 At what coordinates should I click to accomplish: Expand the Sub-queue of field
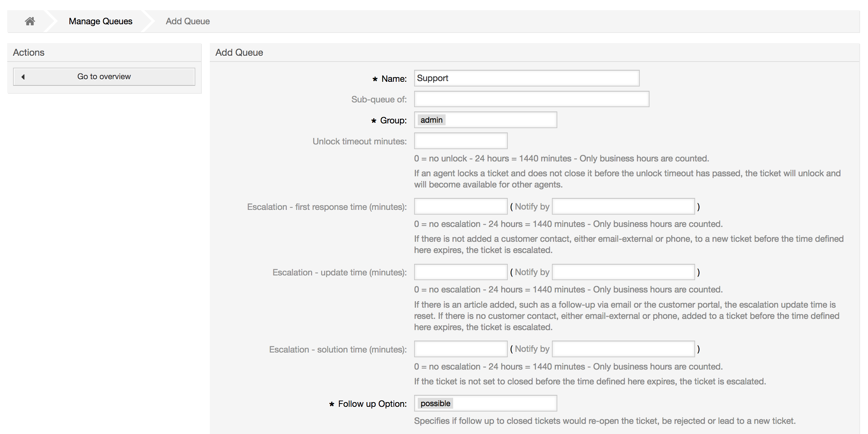pos(531,99)
